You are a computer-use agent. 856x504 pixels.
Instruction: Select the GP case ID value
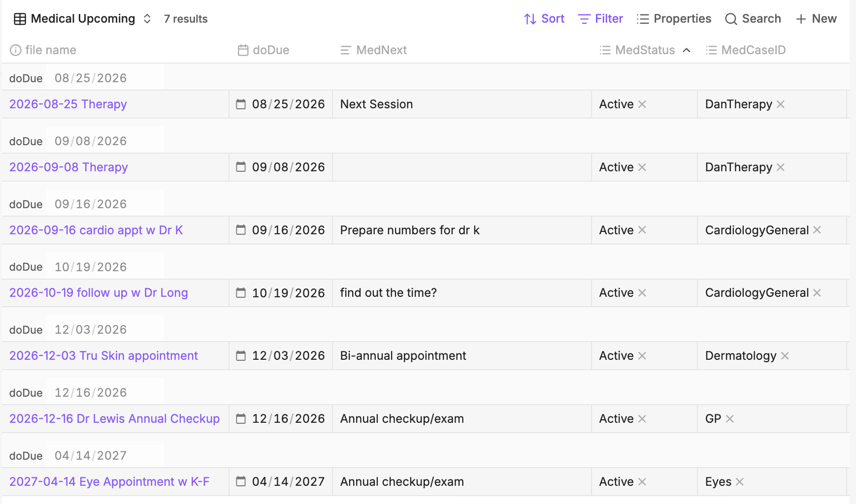(713, 419)
